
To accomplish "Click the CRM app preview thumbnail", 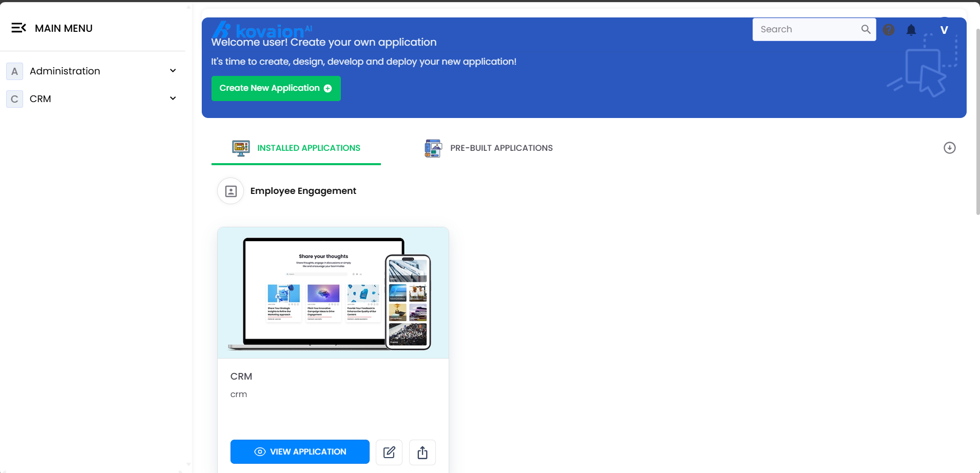I will coord(333,292).
